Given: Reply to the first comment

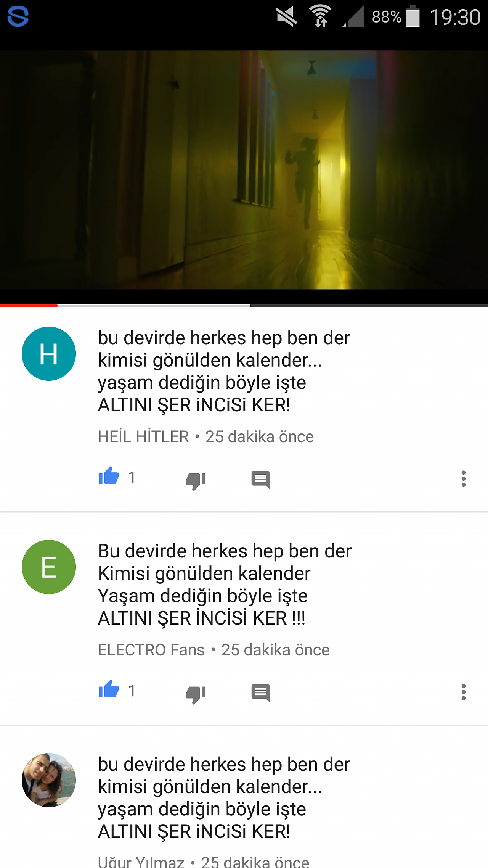Looking at the screenshot, I should tap(261, 480).
